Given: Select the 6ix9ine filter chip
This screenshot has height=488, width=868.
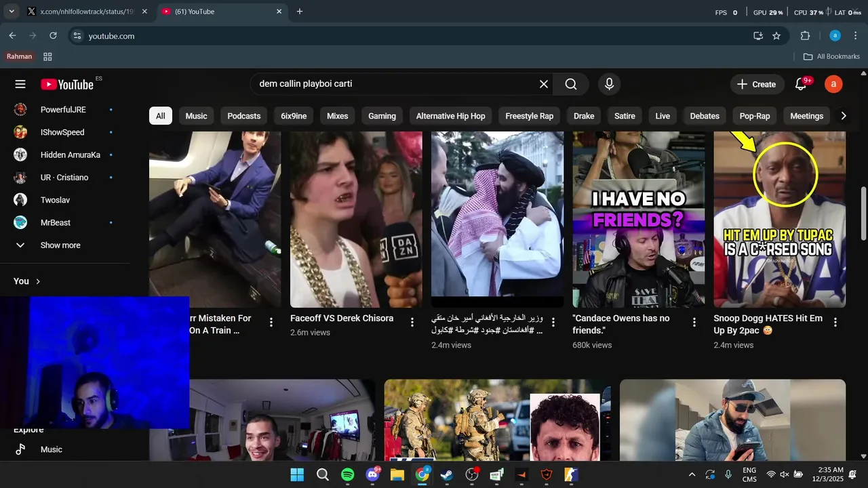Looking at the screenshot, I should pos(294,116).
